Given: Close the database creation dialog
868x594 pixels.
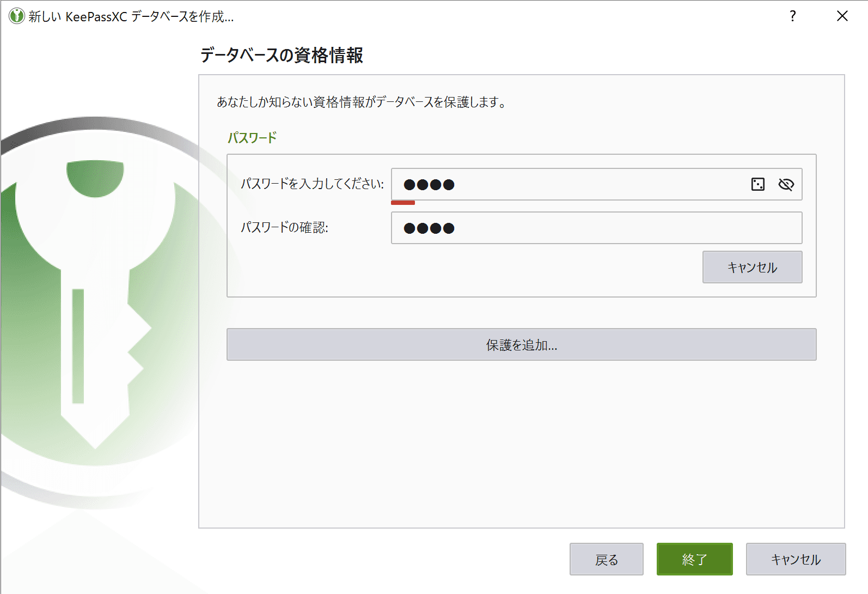Looking at the screenshot, I should point(842,16).
